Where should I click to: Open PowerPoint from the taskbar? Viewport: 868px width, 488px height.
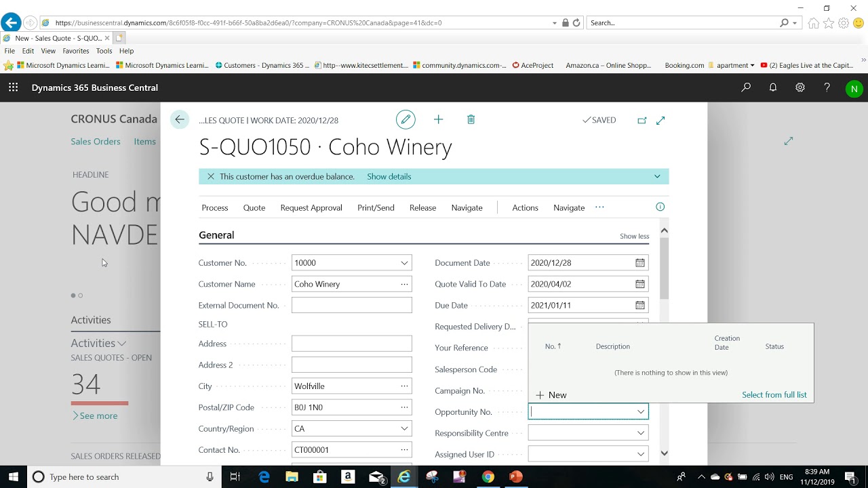[x=516, y=476]
